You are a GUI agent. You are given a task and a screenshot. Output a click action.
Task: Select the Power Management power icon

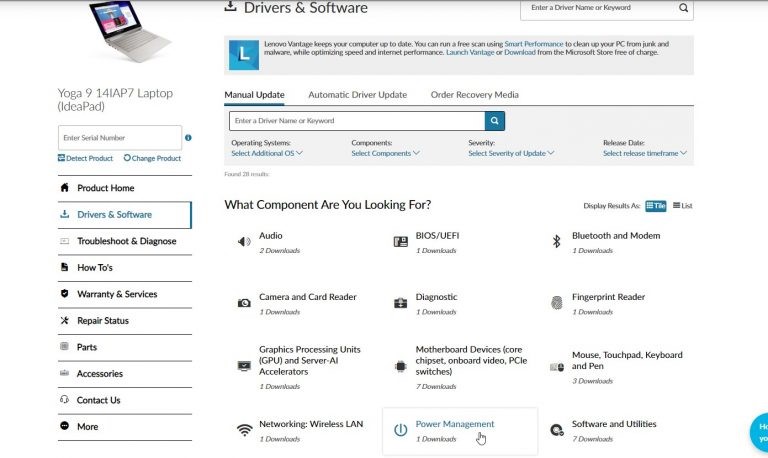[400, 430]
